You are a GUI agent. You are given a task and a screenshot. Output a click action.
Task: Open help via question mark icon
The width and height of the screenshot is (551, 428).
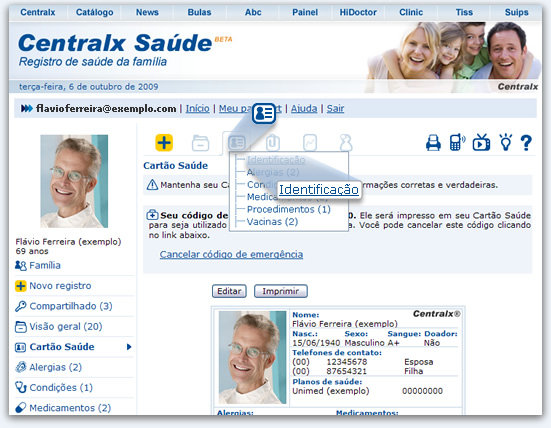coord(526,143)
